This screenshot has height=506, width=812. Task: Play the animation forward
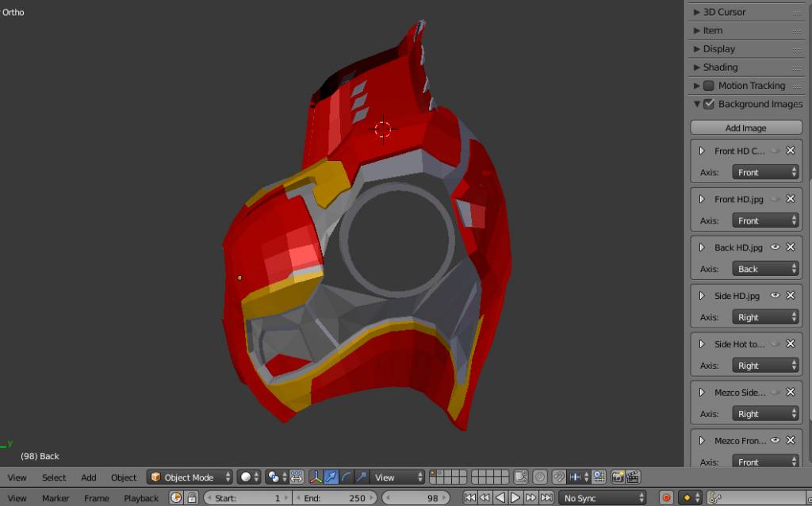coord(515,498)
